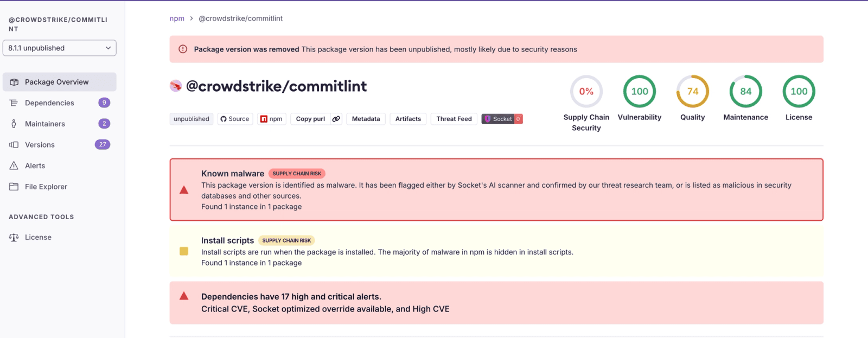Open the version selector dropdown showing 8.1.1 unpublished
The image size is (868, 338).
tap(59, 48)
